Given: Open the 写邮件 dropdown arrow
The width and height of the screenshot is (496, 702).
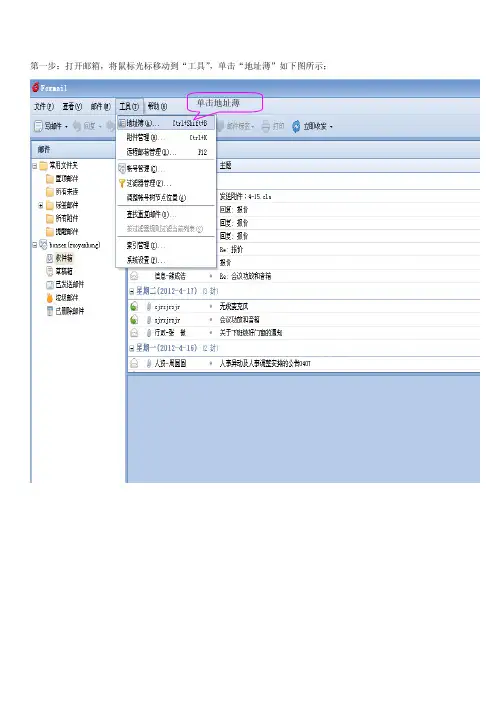Looking at the screenshot, I should 66,127.
